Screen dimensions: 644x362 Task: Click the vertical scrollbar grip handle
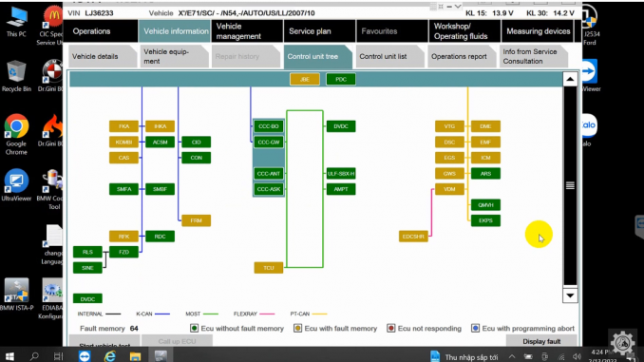point(570,185)
